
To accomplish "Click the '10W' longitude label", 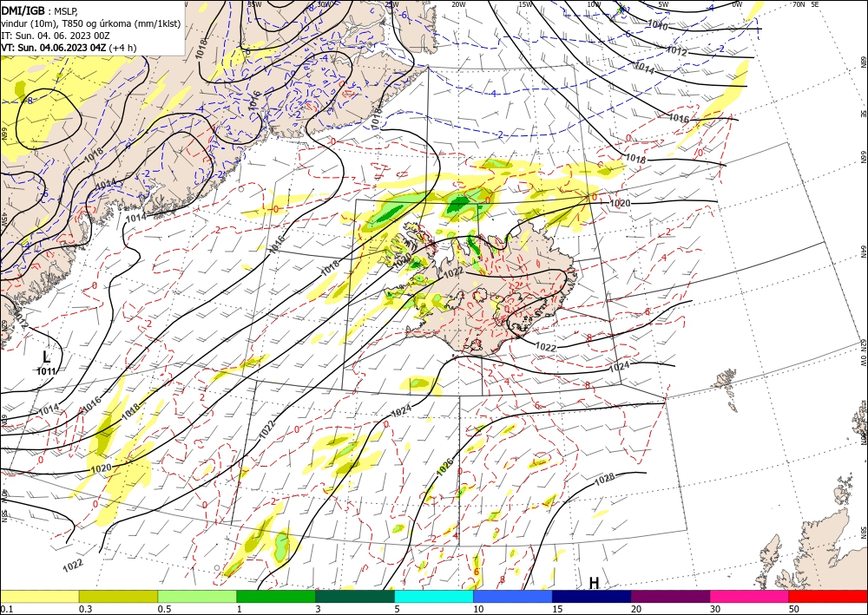I will click(x=594, y=4).
